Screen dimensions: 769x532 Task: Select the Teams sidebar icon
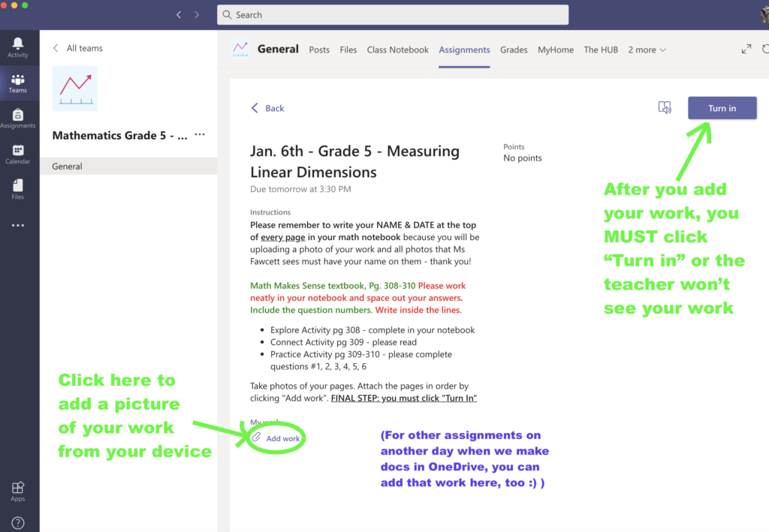click(x=18, y=83)
